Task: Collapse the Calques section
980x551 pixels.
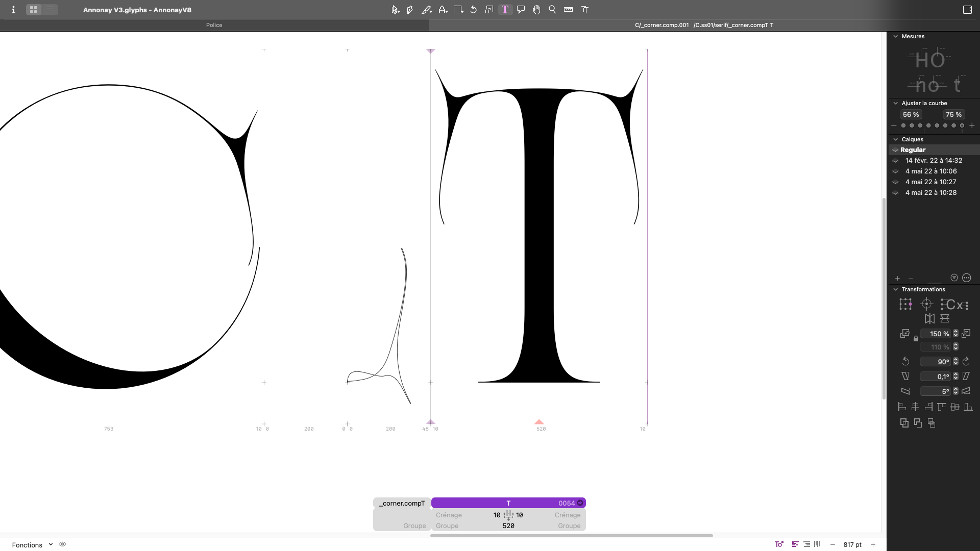Action: click(896, 139)
